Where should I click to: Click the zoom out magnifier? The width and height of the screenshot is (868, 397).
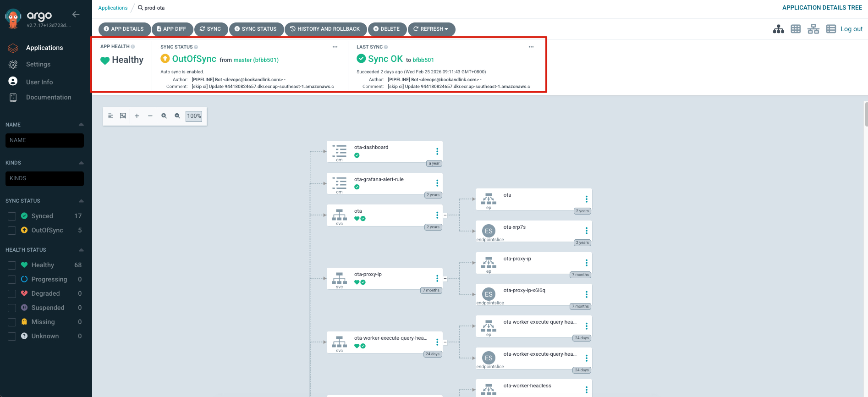point(177,116)
